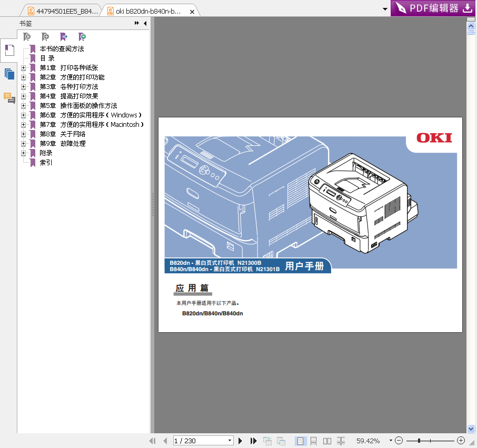
Task: Click the 应用篇 heading on page
Action: tap(192, 288)
